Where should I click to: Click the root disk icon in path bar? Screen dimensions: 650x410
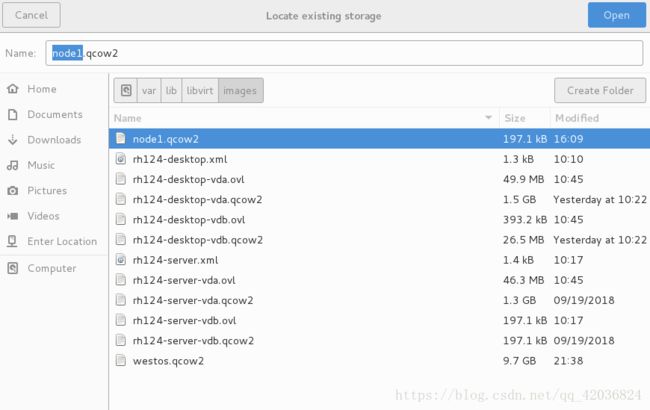(x=126, y=90)
